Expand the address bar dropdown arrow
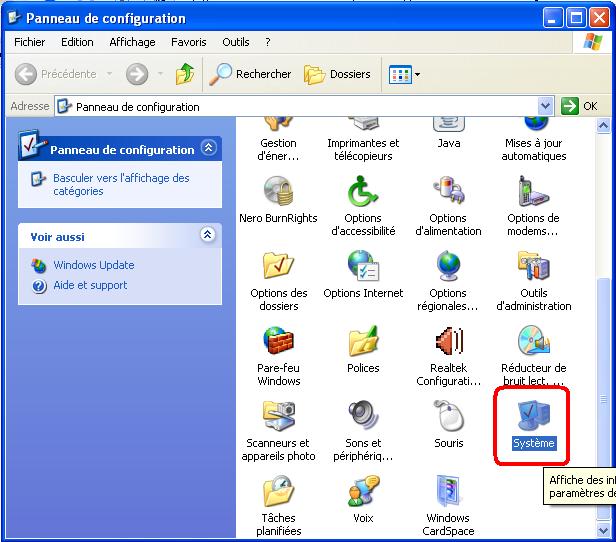 tap(545, 106)
